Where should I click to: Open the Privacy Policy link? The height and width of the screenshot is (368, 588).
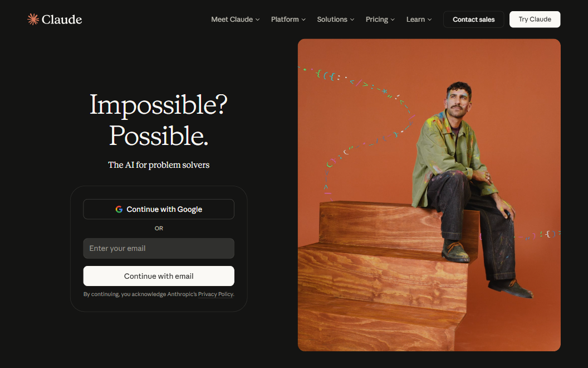(215, 294)
